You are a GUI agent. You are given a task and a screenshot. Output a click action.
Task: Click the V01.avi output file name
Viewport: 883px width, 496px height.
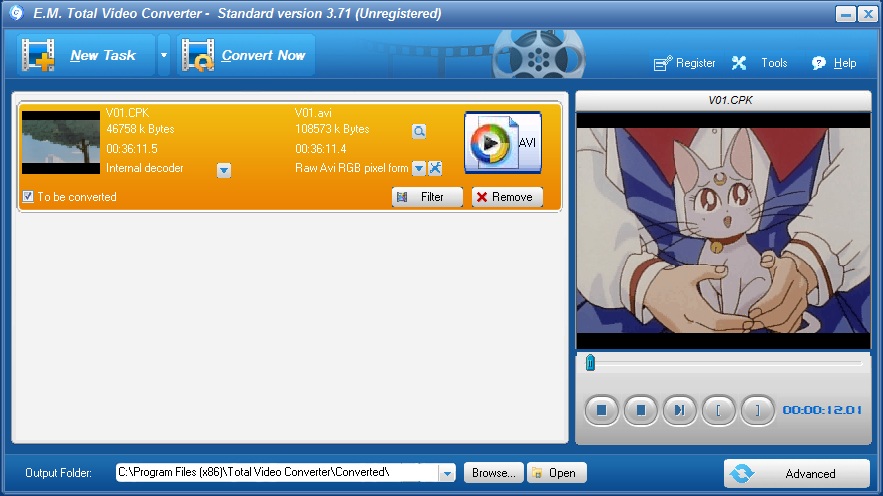(313, 113)
